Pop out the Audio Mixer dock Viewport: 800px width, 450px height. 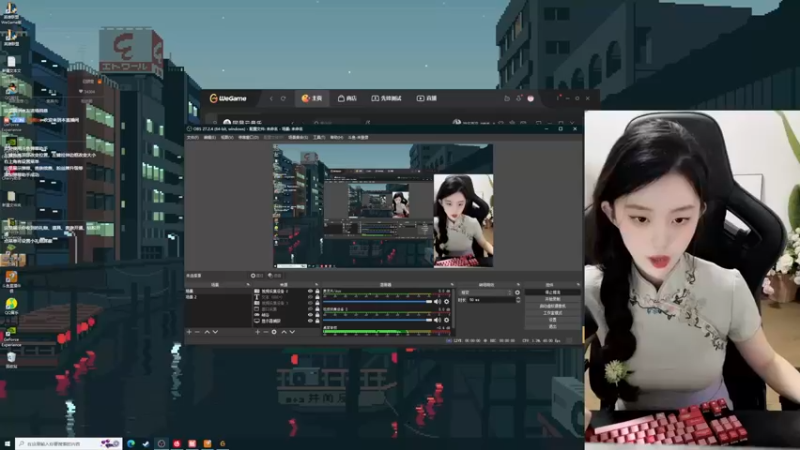(x=452, y=285)
